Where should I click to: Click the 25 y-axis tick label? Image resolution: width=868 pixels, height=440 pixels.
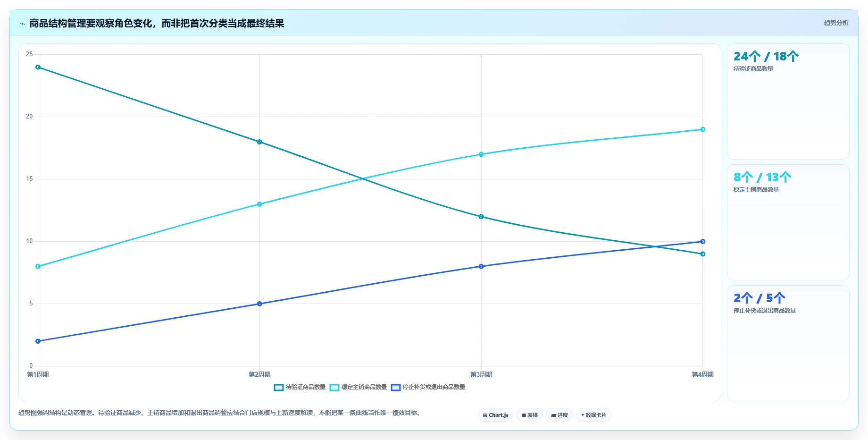(x=29, y=54)
